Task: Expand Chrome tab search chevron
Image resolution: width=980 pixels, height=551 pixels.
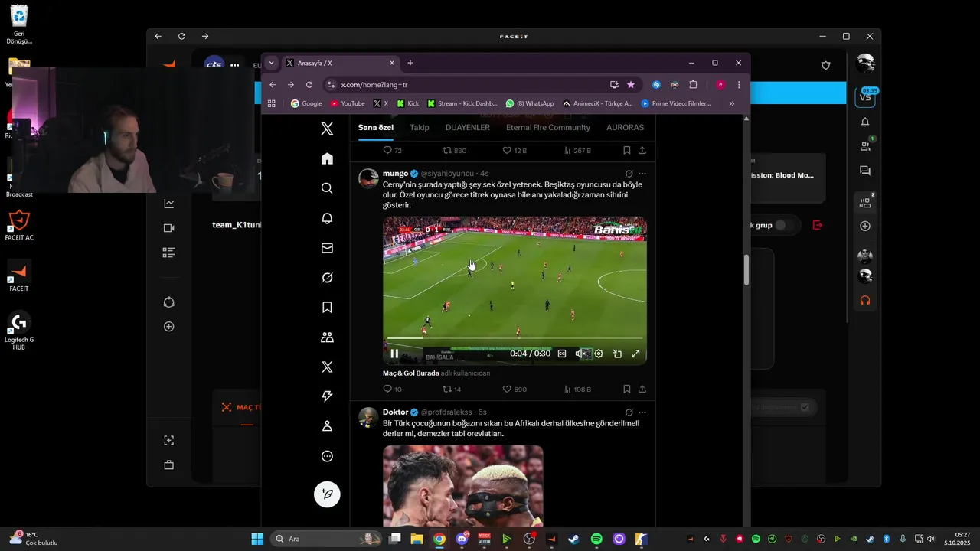Action: [x=271, y=63]
